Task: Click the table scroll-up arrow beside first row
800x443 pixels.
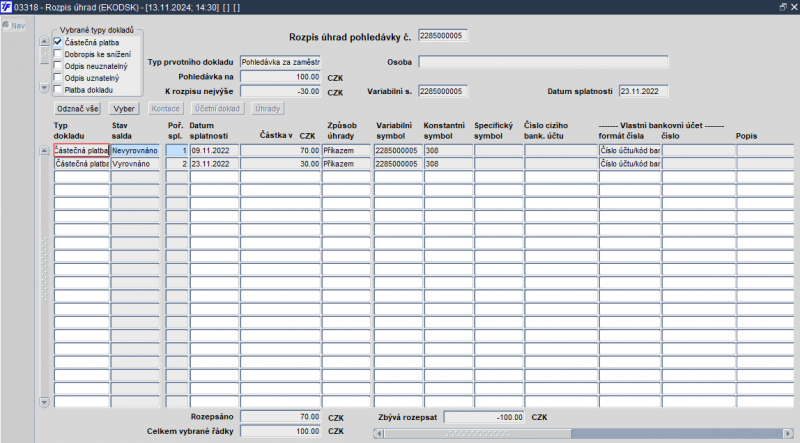Action: pyautogui.click(x=43, y=150)
